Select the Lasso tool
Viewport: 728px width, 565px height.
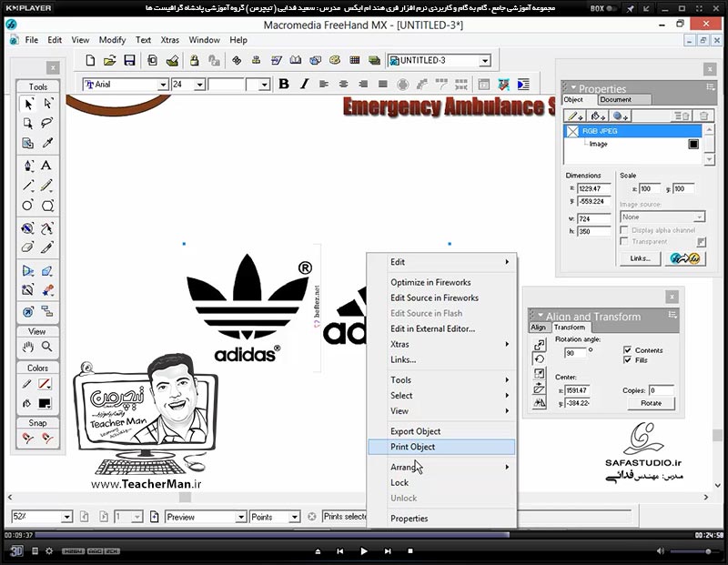[47, 123]
